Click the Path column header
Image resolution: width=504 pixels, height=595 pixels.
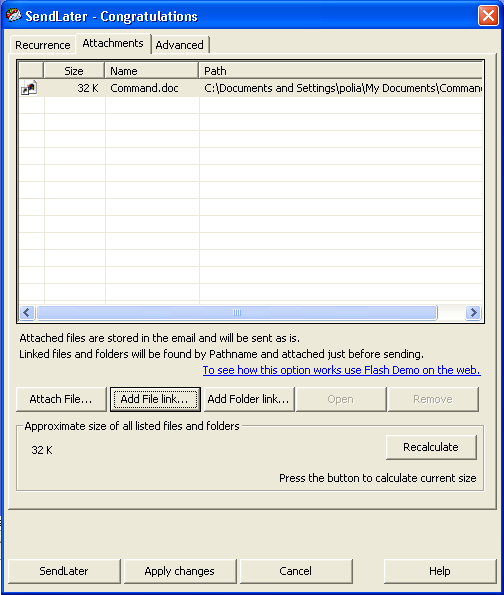tap(341, 71)
